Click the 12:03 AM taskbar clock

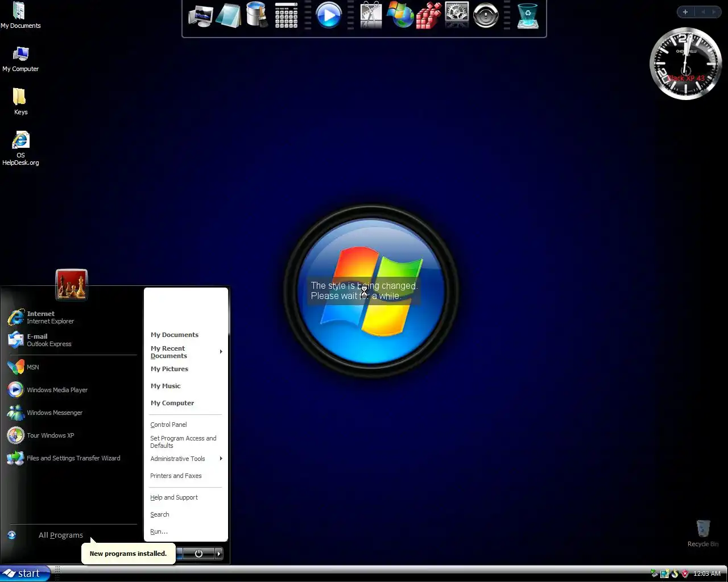pos(706,573)
